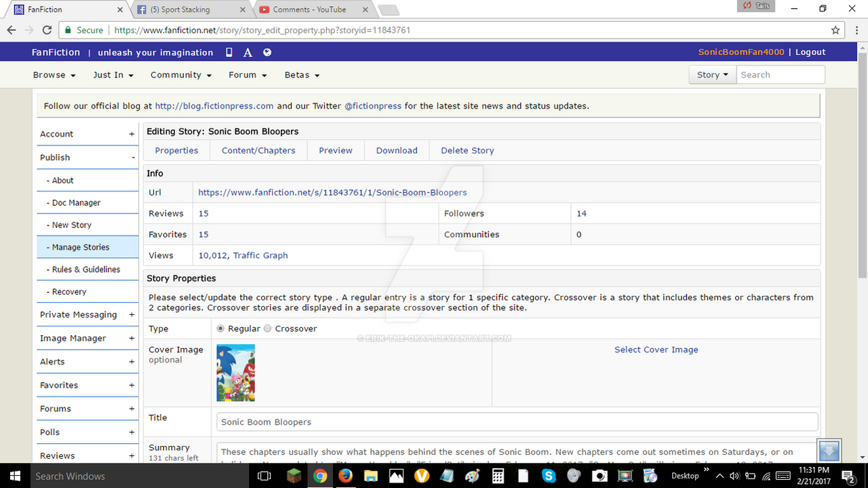Click the globe language icon in header
The height and width of the screenshot is (488, 868).
(267, 52)
